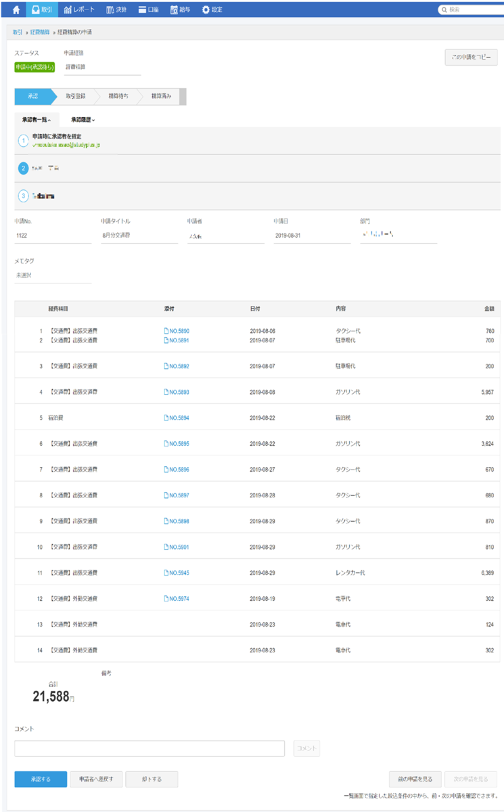The image size is (504, 812).
Task: Open attachment NO.5891
Action: coord(177,340)
